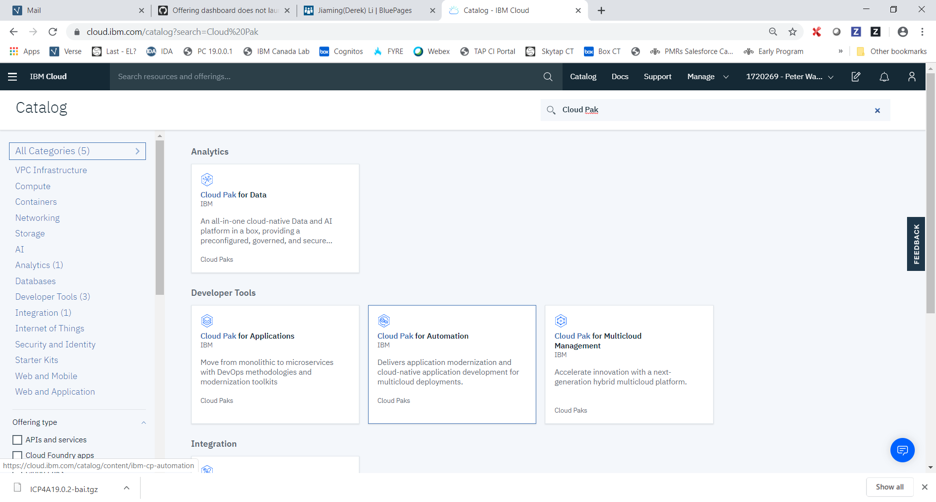This screenshot has width=936, height=502.
Task: Open the Cloud Pak for Applications offering
Action: point(275,365)
